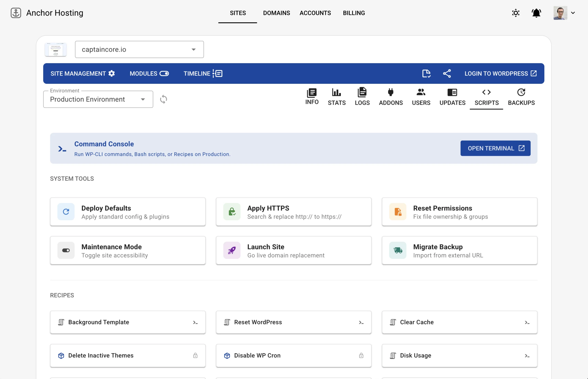Click the environment sync refresh icon
Screen dimensions: 588x379
[x=164, y=99]
